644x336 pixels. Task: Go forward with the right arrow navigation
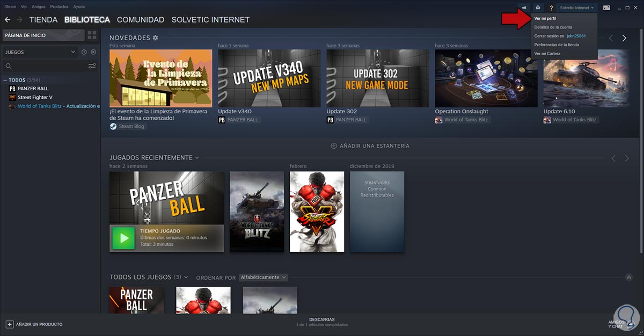tap(19, 20)
